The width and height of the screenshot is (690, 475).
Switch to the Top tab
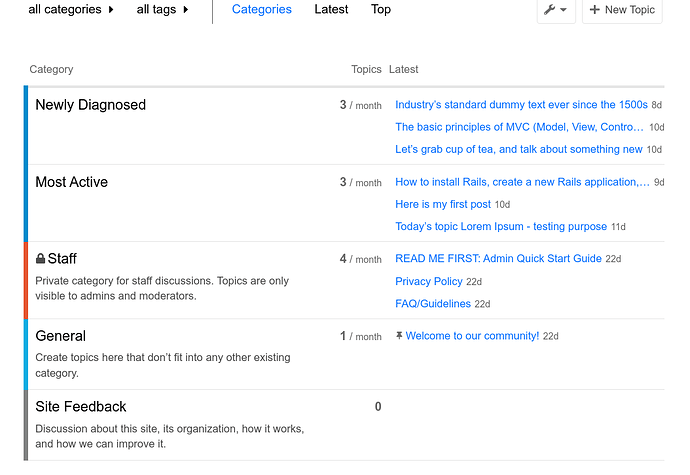pos(381,9)
